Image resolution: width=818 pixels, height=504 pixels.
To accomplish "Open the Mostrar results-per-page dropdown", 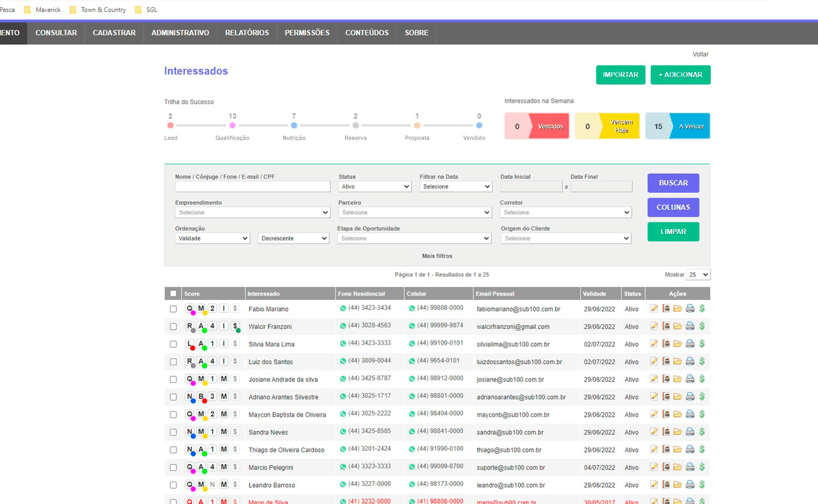I will point(697,274).
